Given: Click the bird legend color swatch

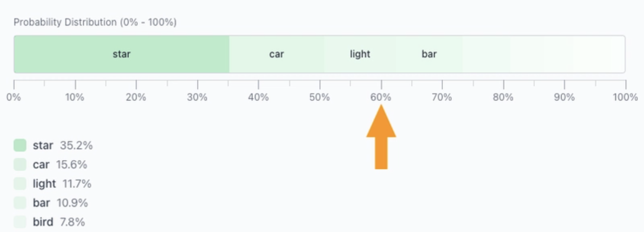Looking at the screenshot, I should pyautogui.click(x=20, y=222).
